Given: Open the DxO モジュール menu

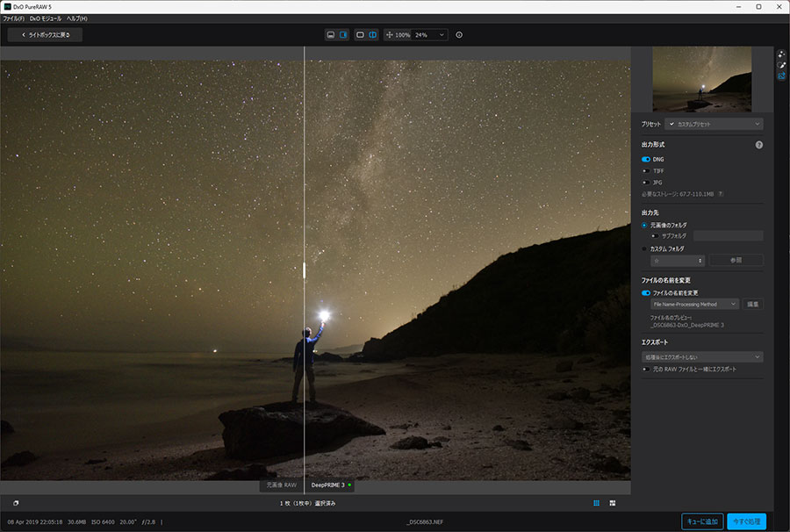Looking at the screenshot, I should (46, 18).
